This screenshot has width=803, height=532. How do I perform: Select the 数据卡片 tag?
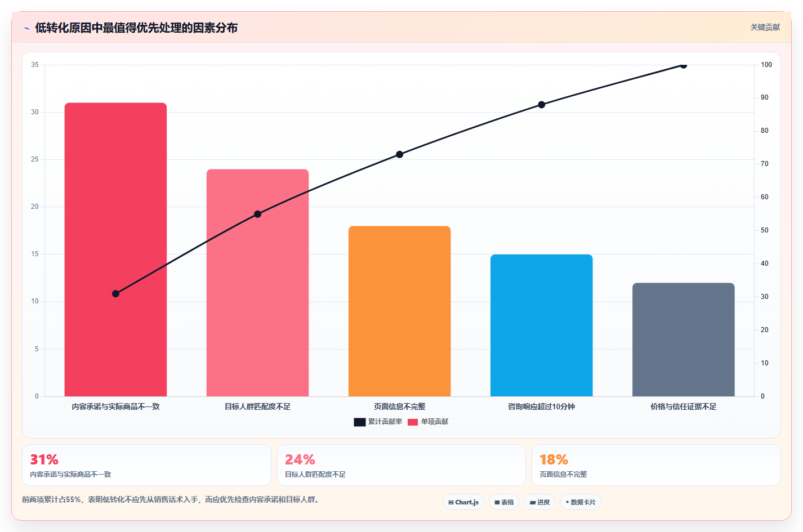tap(581, 502)
